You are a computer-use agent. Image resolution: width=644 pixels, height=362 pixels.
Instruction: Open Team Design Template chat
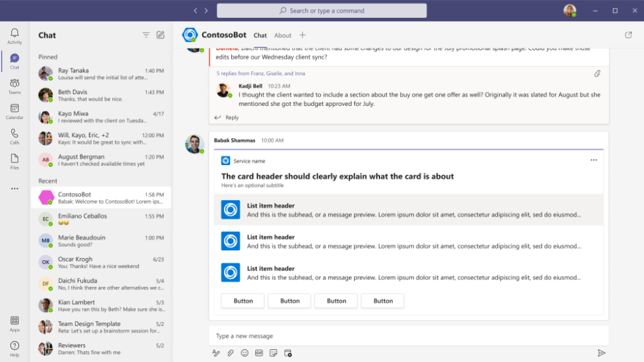tap(102, 327)
